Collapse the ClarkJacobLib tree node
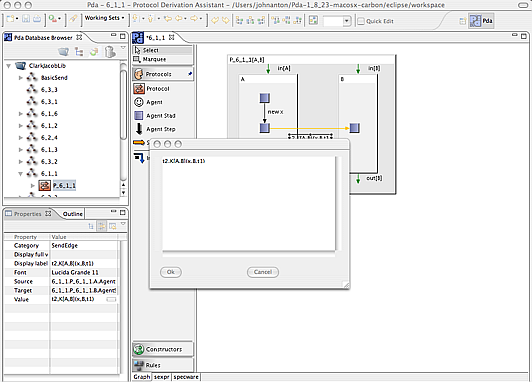Viewport: 532px width, 382px height. pos(9,66)
